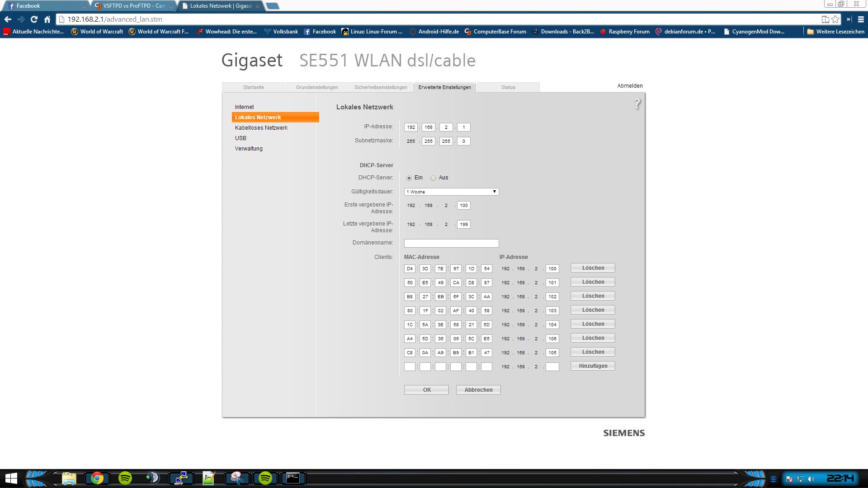
Task: Select DHCP-Server Aus radio button
Action: click(x=433, y=178)
